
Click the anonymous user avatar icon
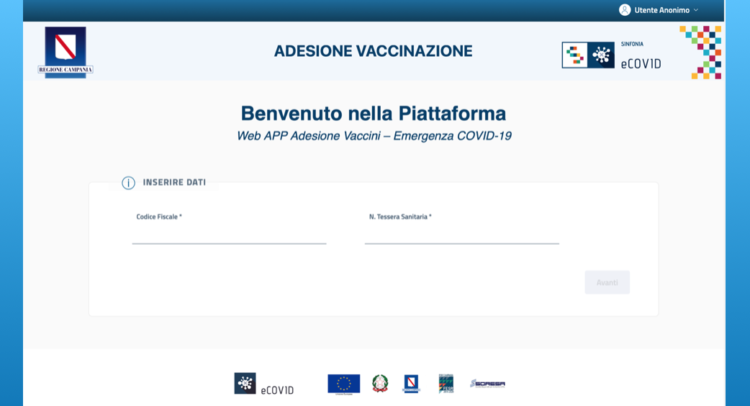pos(625,10)
